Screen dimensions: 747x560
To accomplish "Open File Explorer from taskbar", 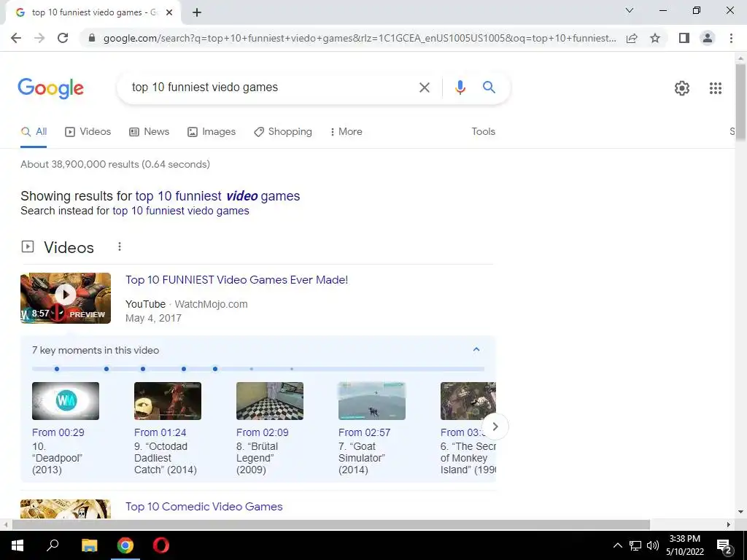I will [x=89, y=545].
